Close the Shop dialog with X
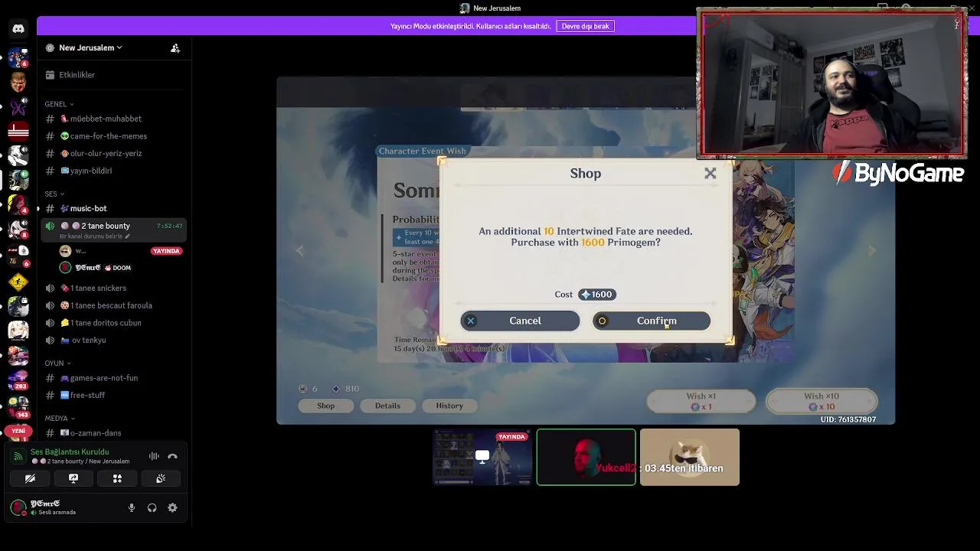 pyautogui.click(x=710, y=174)
